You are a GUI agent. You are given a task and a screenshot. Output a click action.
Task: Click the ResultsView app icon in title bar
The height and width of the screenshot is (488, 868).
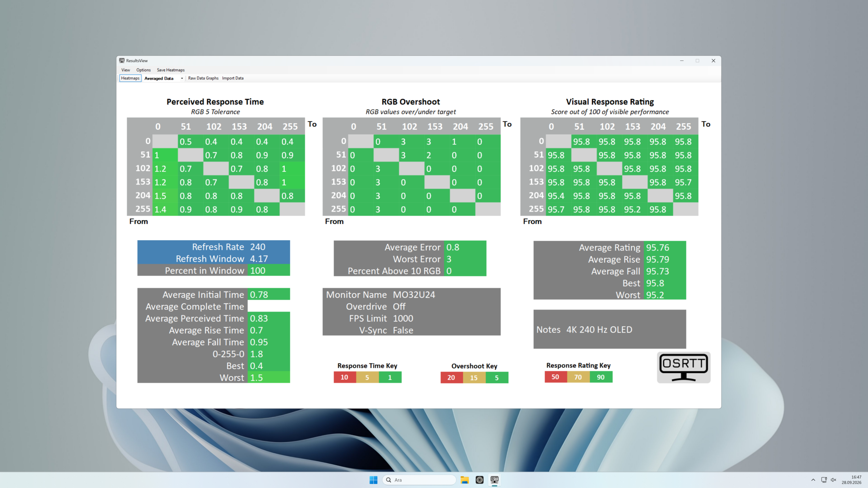(122, 61)
